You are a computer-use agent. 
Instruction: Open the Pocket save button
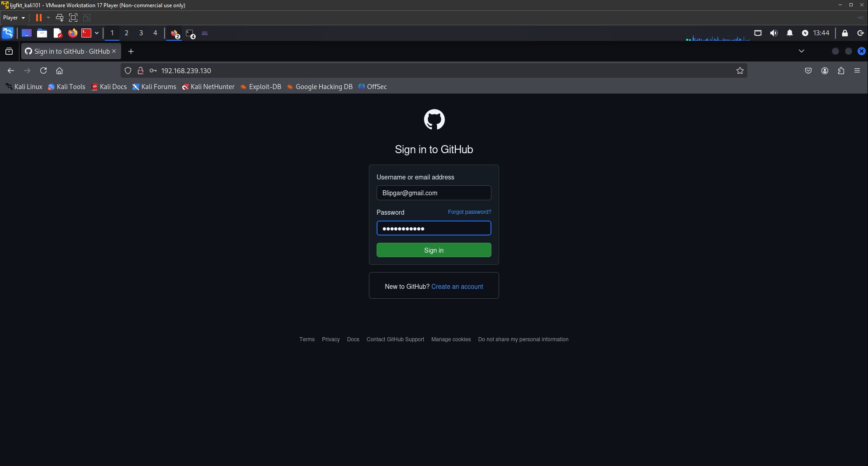808,71
